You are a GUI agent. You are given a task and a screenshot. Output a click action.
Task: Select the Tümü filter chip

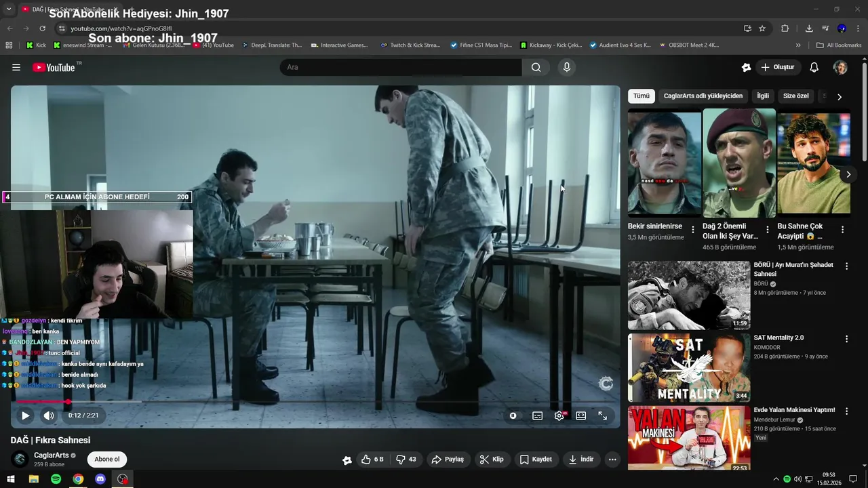642,96
